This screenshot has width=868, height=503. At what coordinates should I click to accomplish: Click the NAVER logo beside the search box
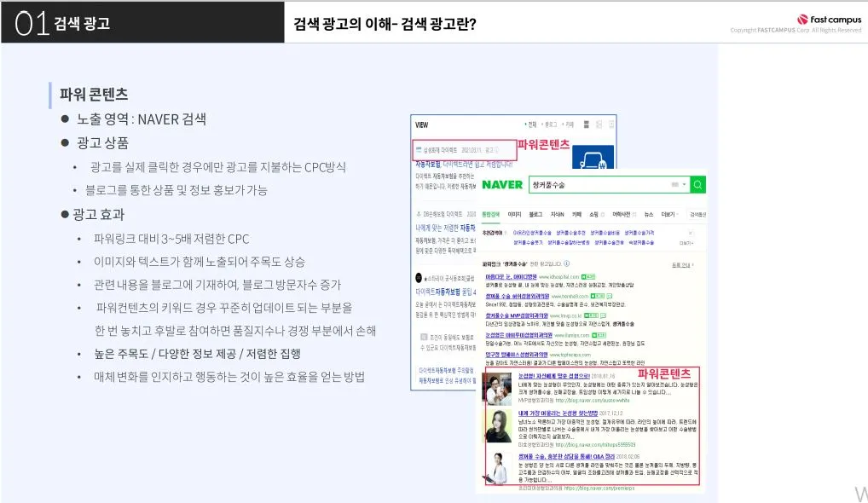click(502, 185)
